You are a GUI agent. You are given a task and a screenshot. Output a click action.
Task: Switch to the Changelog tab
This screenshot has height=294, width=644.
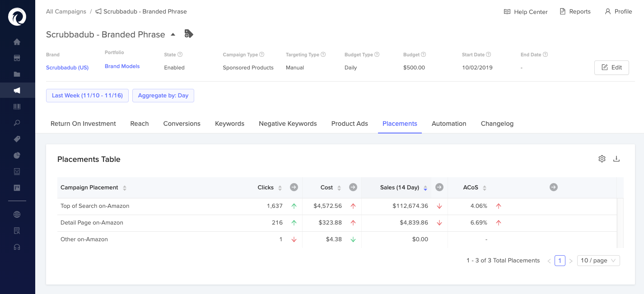(497, 124)
